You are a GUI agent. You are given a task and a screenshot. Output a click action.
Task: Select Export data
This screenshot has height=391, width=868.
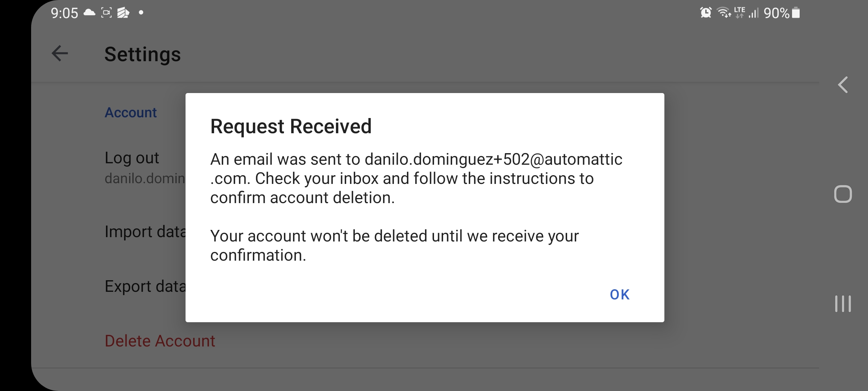146,286
